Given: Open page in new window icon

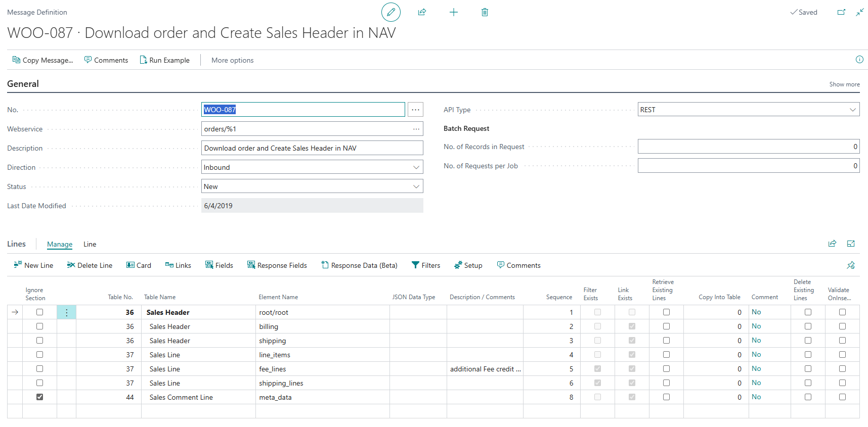Looking at the screenshot, I should (x=841, y=12).
